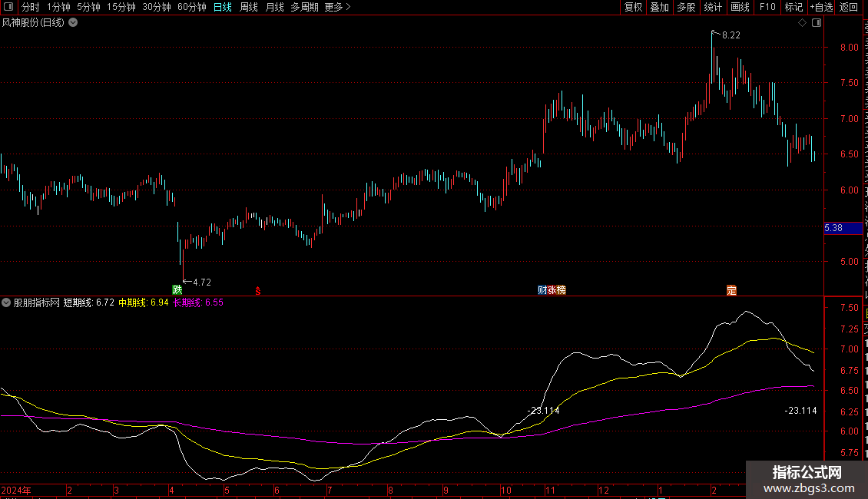The image size is (868, 499).
Task: Toggle the left sidebar panel icon
Action: [x=9, y=7]
